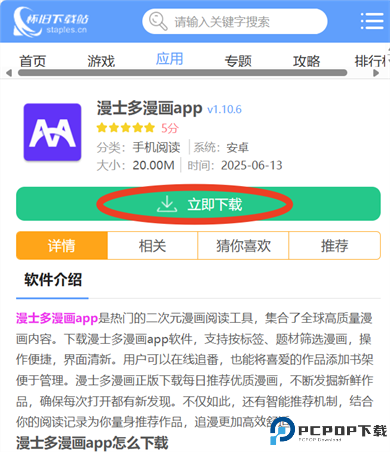Click the 安卓 system value
The width and height of the screenshot is (390, 452).
(238, 148)
